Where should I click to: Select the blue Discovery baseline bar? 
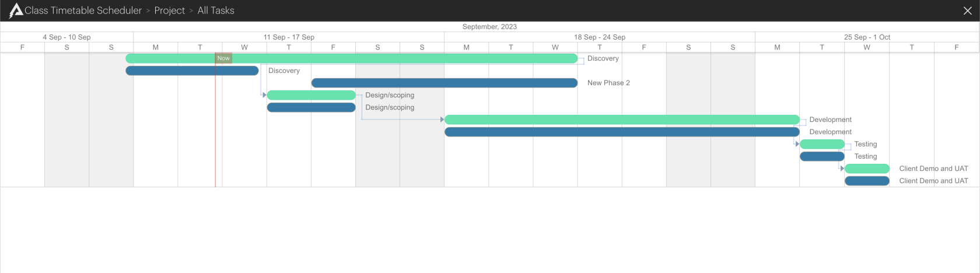click(x=192, y=71)
